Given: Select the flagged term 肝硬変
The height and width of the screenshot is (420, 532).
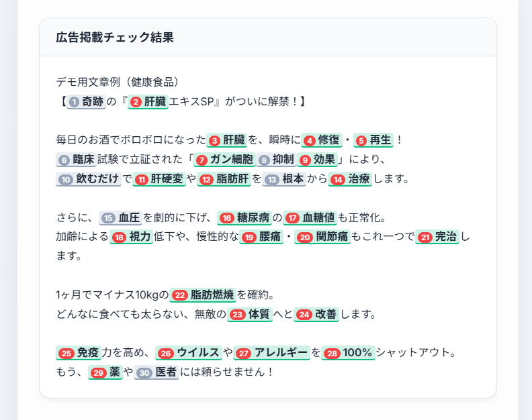Looking at the screenshot, I should click(167, 179).
